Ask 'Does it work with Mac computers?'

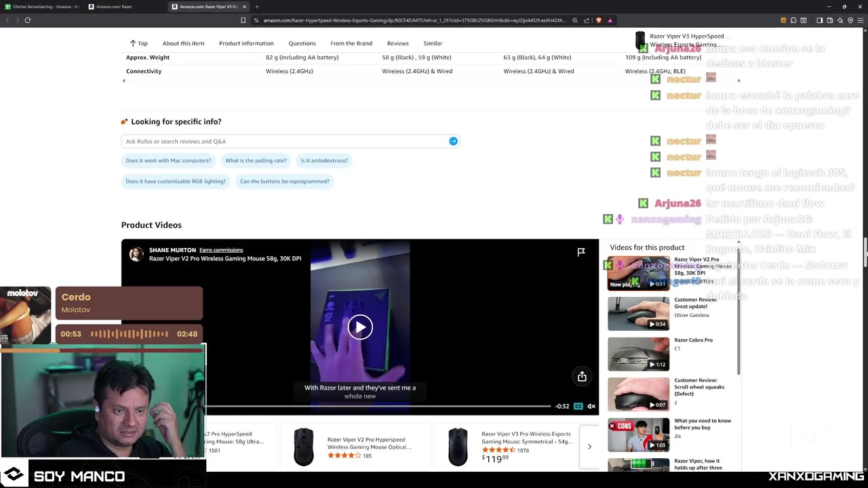(x=168, y=161)
